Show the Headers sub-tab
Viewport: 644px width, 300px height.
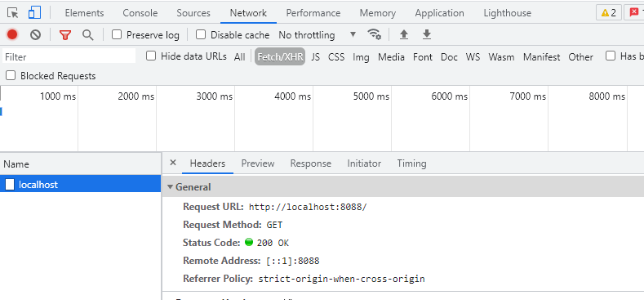point(207,163)
